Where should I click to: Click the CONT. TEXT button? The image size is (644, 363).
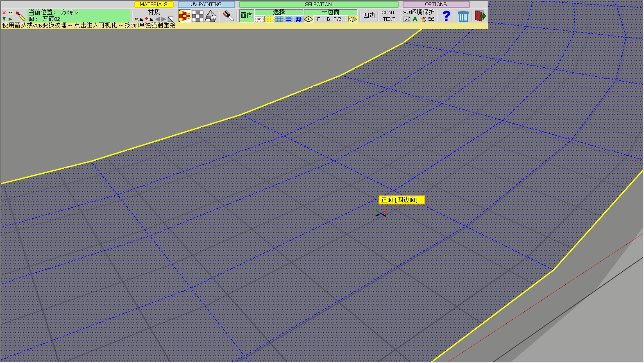pyautogui.click(x=389, y=16)
